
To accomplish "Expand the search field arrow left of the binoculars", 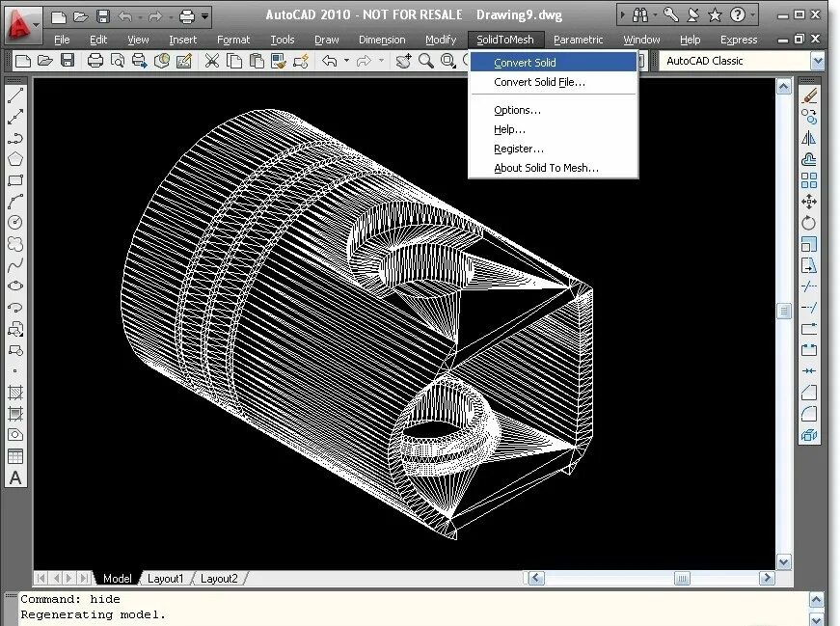I will click(622, 15).
